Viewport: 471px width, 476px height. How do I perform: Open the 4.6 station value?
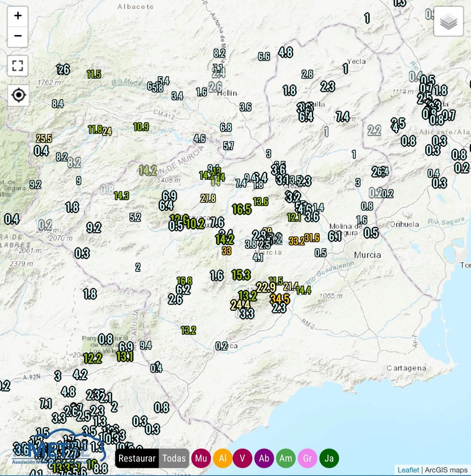tap(200, 139)
